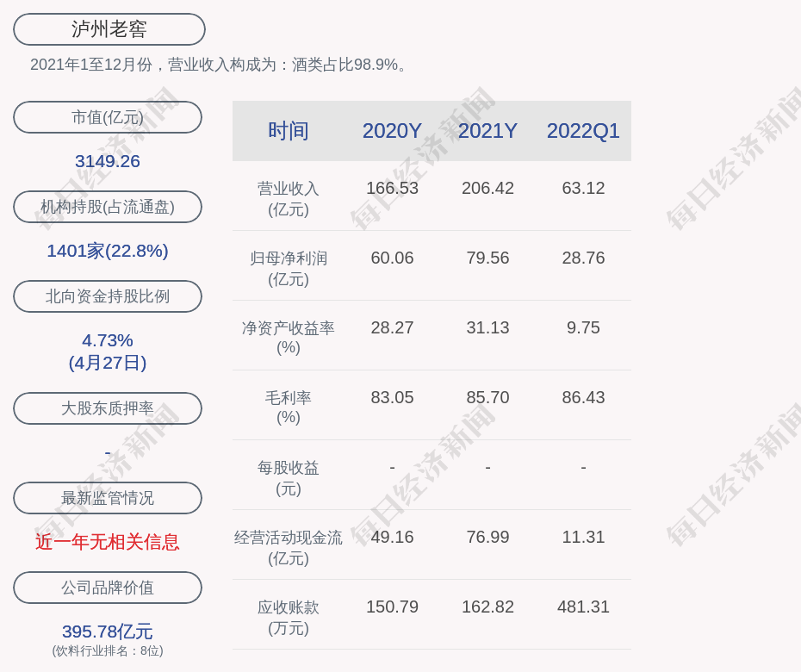Viewport: 801px width, 672px height.
Task: Click ROE value 31.13
Action: click(x=487, y=327)
